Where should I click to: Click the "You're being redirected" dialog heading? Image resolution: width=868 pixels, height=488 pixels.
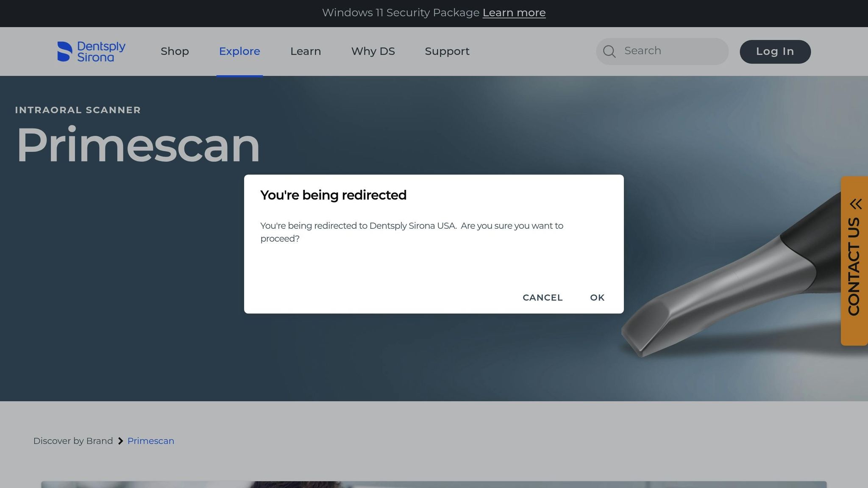(x=333, y=195)
